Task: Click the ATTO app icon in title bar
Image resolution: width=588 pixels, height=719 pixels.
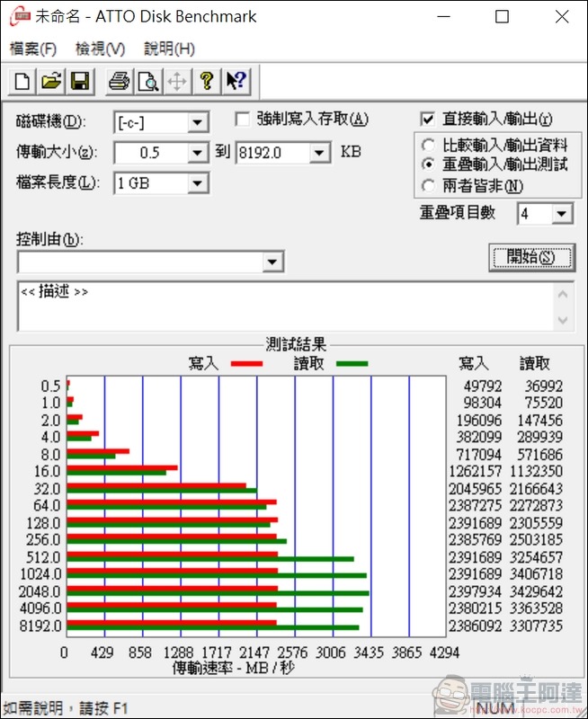Action: point(17,17)
